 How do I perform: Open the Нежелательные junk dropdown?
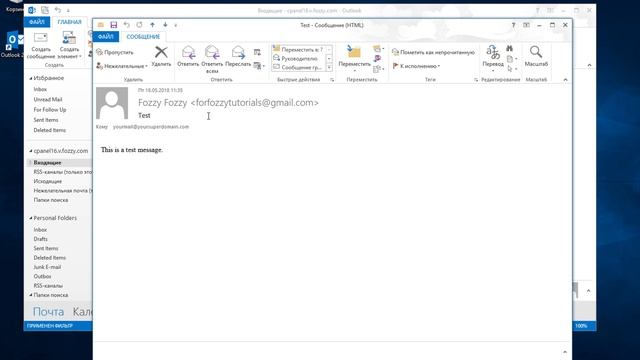click(122, 66)
